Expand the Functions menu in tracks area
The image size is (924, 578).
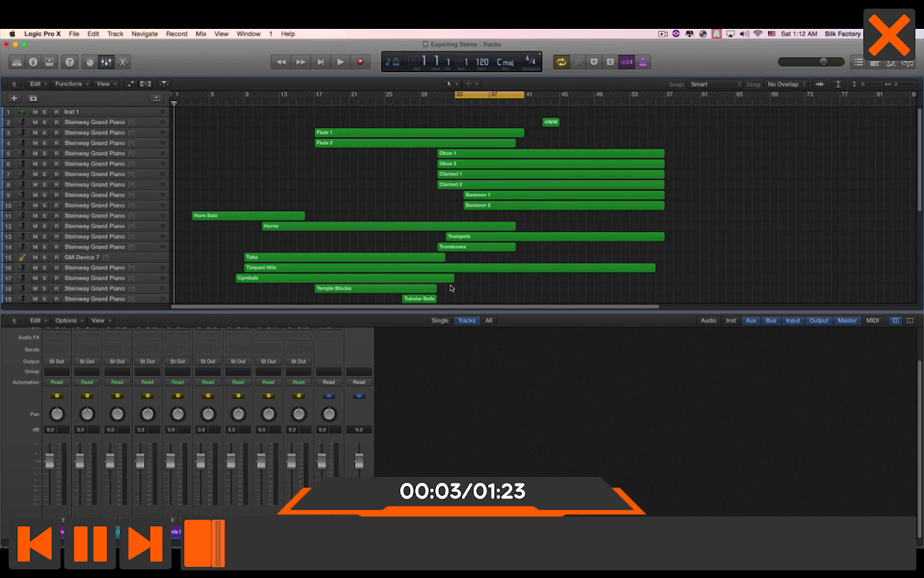point(71,84)
